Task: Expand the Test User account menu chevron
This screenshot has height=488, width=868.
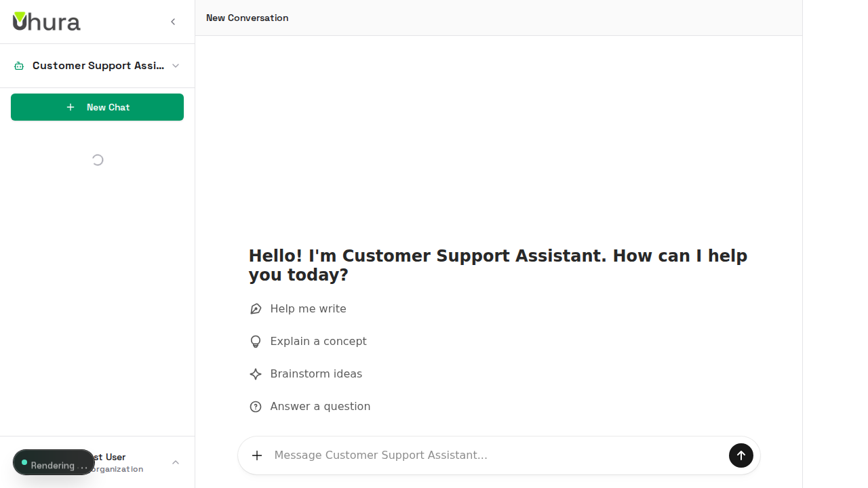Action: [176, 462]
